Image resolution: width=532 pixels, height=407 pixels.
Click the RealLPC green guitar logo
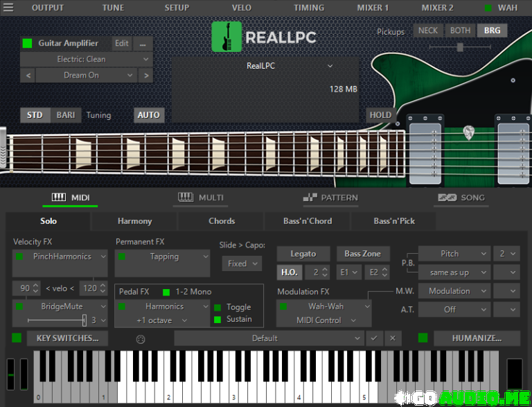[226, 37]
